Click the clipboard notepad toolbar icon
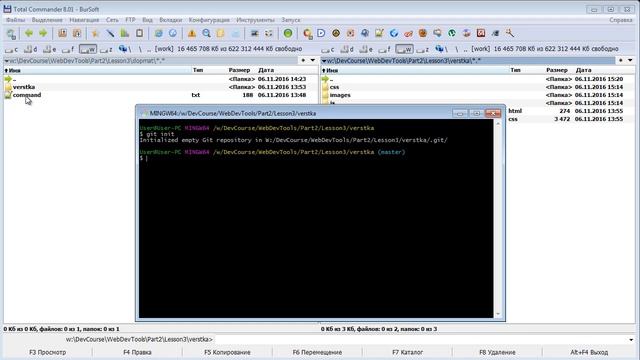 point(139,33)
